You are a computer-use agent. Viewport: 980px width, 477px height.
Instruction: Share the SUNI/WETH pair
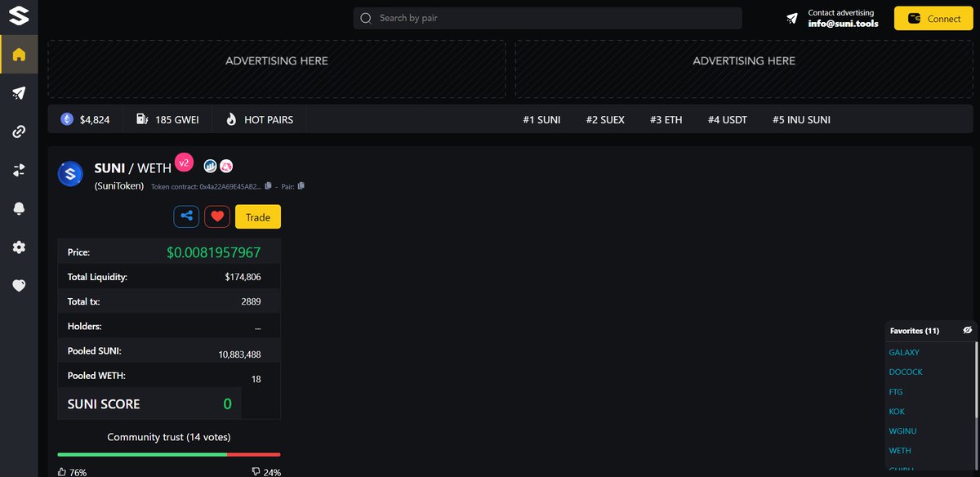click(x=186, y=216)
